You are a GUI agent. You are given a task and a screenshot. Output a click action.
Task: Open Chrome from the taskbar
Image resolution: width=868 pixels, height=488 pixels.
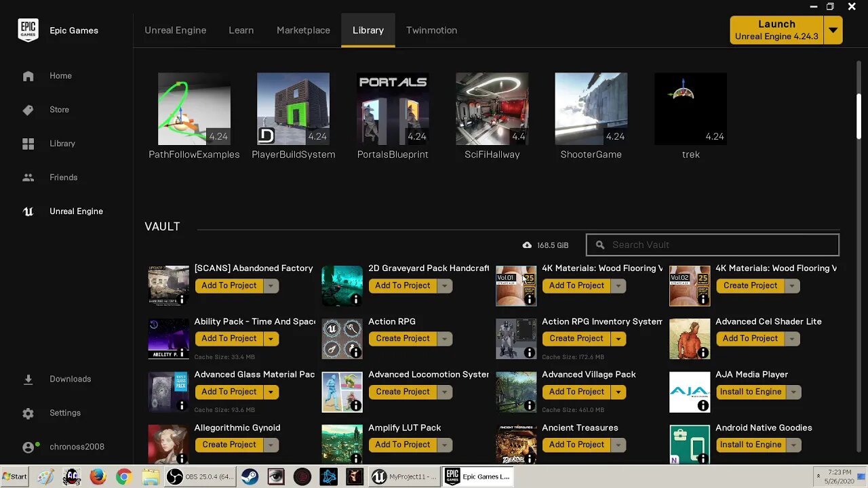123,477
